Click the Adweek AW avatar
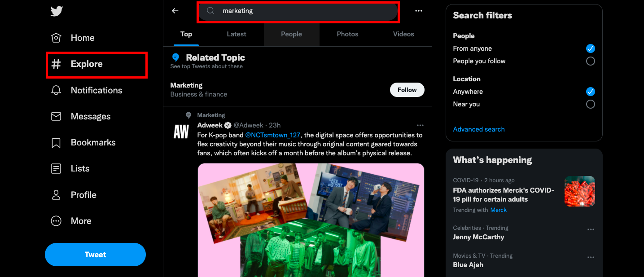The height and width of the screenshot is (277, 644). [181, 132]
